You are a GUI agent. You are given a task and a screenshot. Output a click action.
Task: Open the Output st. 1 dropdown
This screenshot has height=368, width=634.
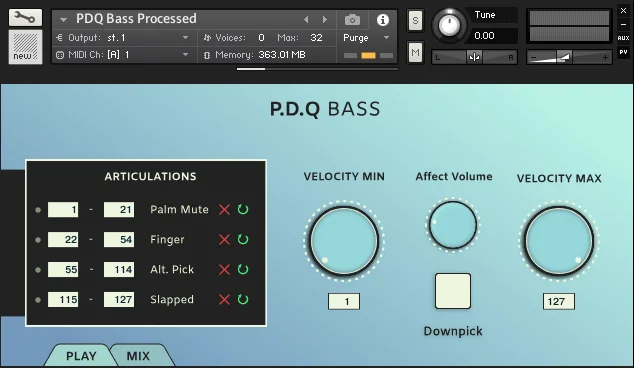[185, 38]
